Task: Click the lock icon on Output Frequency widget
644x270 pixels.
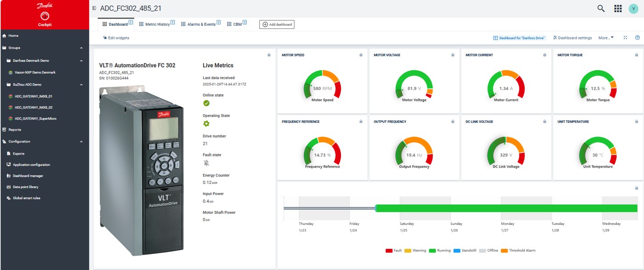Action: [453, 121]
